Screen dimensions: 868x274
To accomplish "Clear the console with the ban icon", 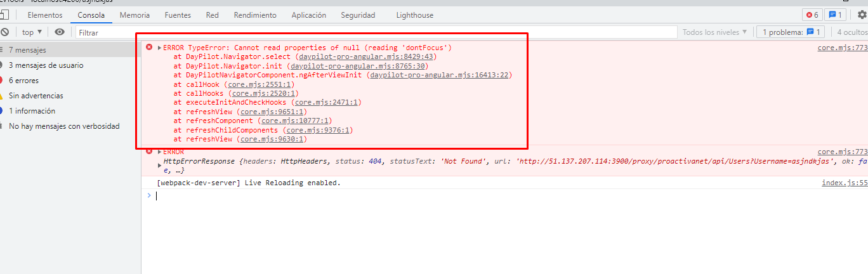I will point(4,32).
